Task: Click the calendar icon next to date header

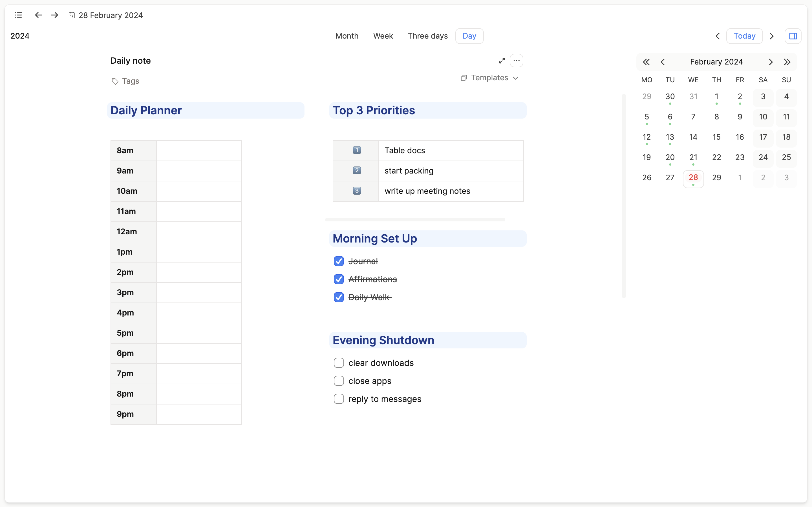Action: pyautogui.click(x=71, y=15)
